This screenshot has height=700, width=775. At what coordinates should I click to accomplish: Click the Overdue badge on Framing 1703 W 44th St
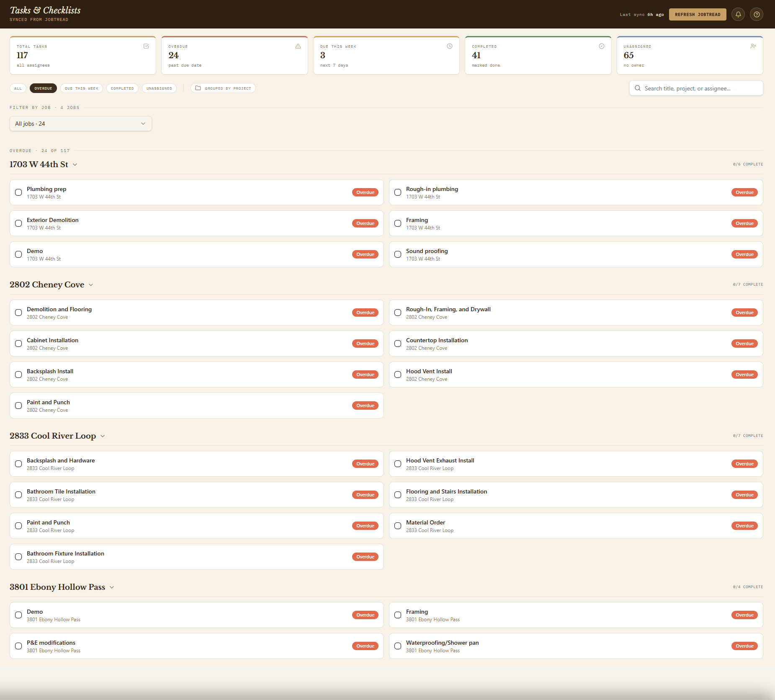(744, 223)
